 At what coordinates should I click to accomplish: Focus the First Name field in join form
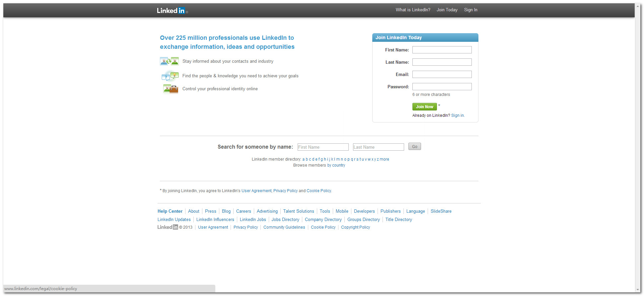click(442, 50)
